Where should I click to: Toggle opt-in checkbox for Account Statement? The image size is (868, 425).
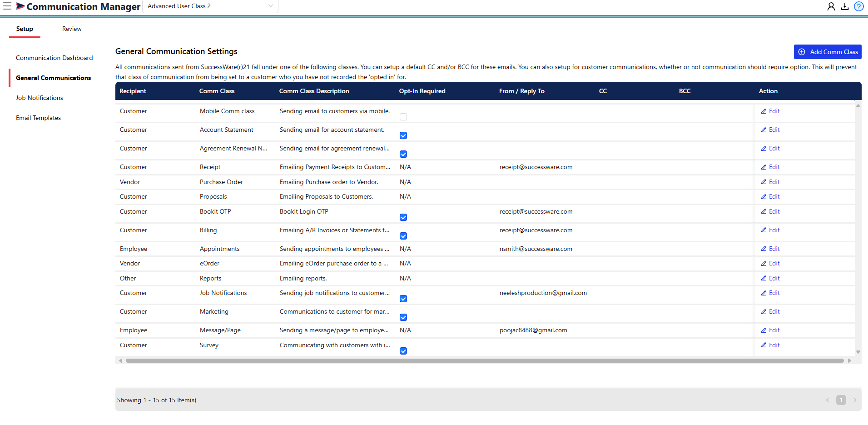(x=403, y=135)
